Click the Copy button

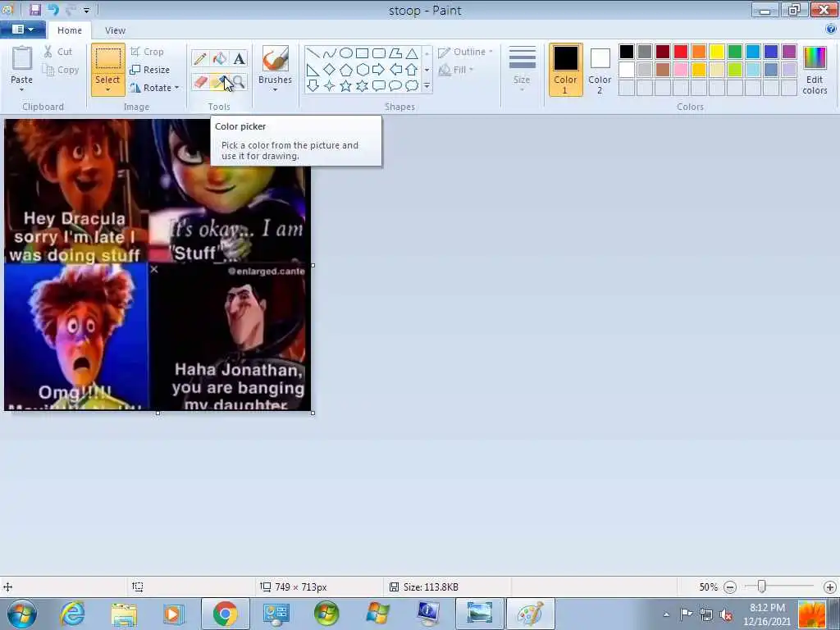click(61, 70)
